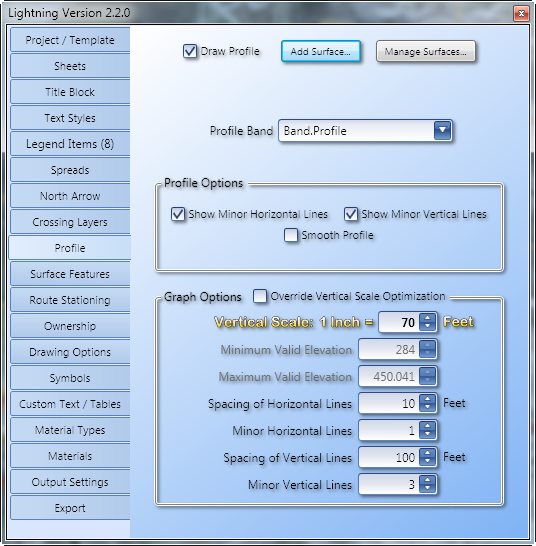The image size is (536, 546).
Task: Select Custom Text / Tables tab
Action: pyautogui.click(x=70, y=404)
